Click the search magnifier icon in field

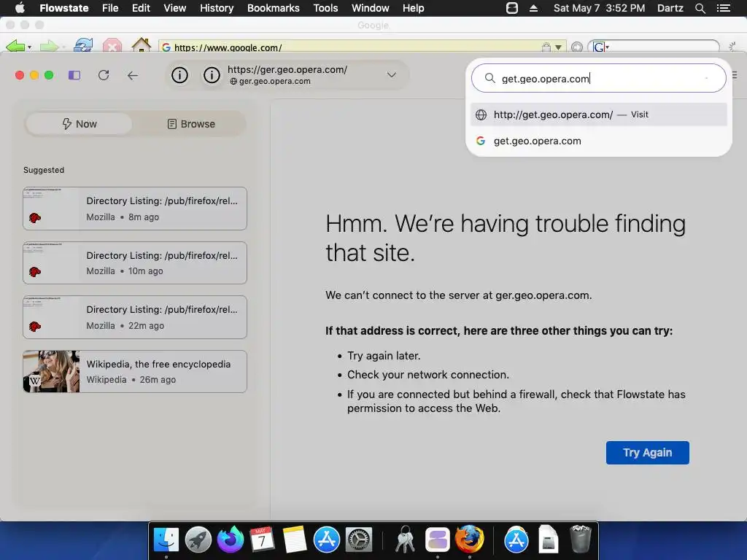tap(489, 78)
